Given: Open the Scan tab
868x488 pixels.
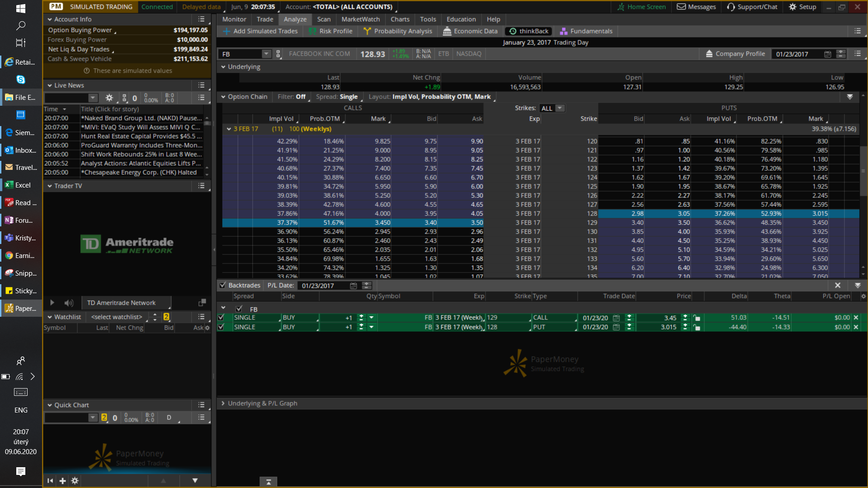Looking at the screenshot, I should 324,19.
